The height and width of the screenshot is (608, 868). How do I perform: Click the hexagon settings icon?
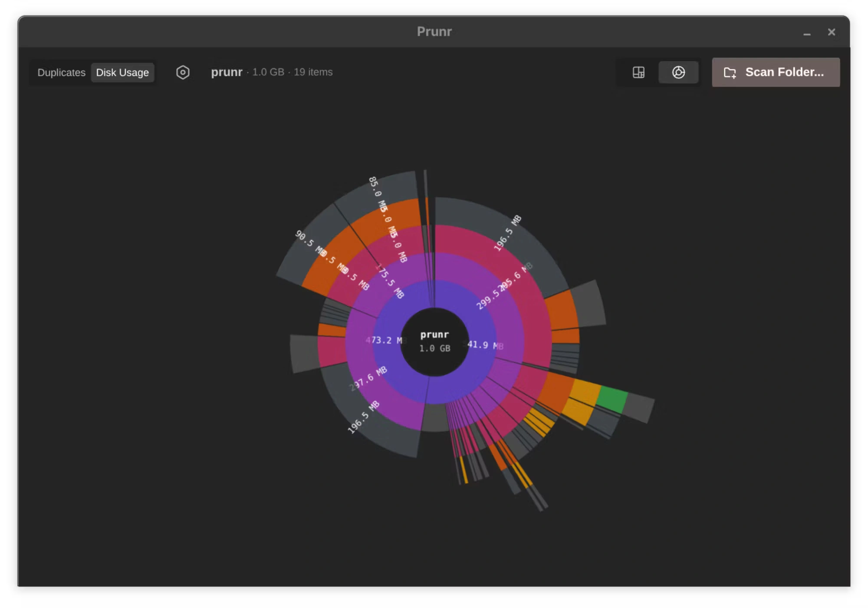point(183,72)
